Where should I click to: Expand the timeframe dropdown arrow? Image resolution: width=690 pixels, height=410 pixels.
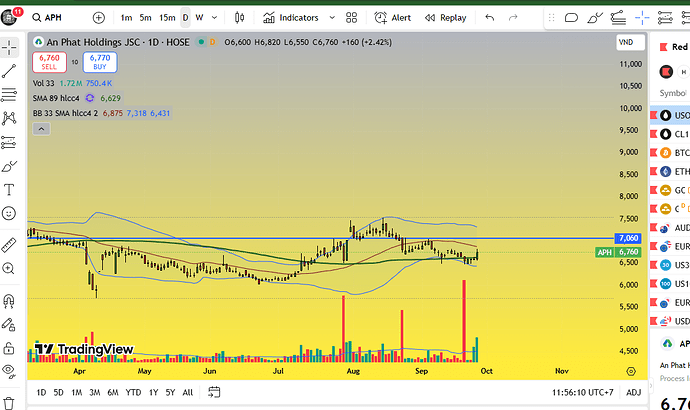214,18
